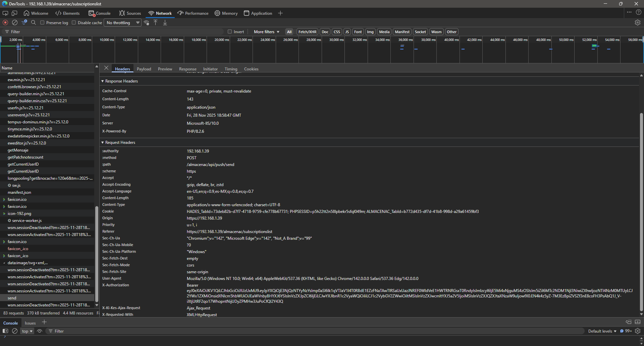Enable the Preserve log checkbox
Viewport: 644px width, 346px height.
coord(42,22)
